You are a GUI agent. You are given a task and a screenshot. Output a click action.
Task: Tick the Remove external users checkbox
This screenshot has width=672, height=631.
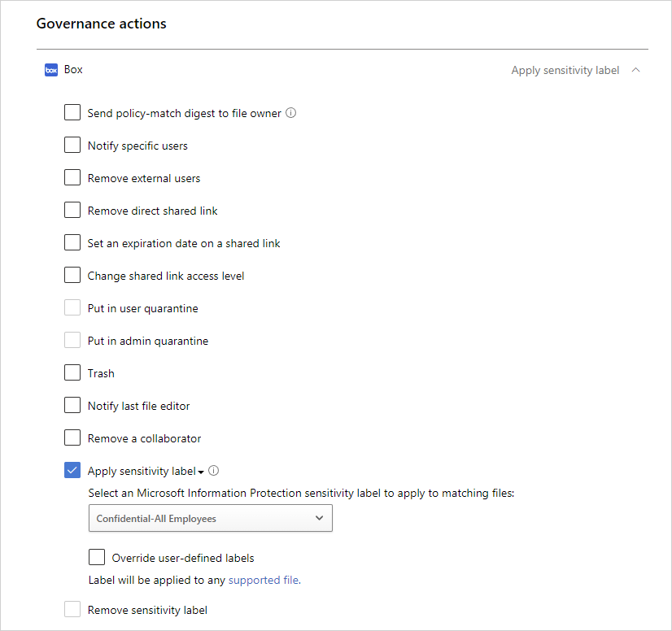(72, 178)
